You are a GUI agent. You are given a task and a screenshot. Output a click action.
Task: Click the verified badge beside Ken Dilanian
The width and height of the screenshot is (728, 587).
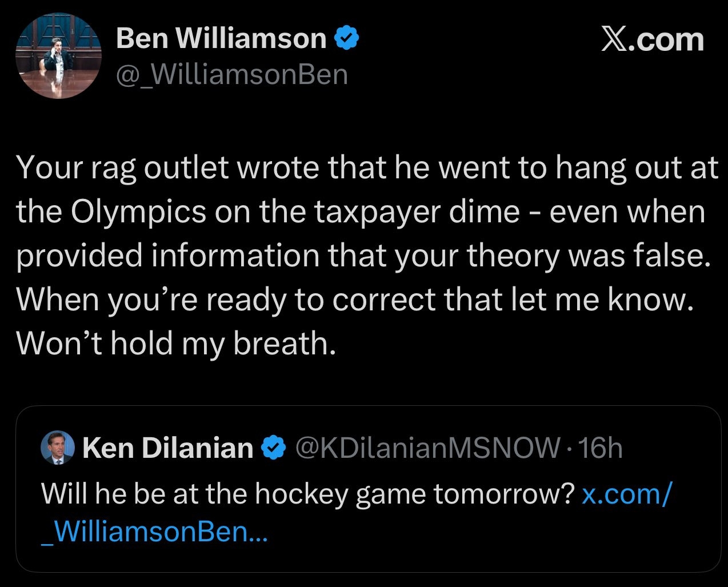point(274,448)
